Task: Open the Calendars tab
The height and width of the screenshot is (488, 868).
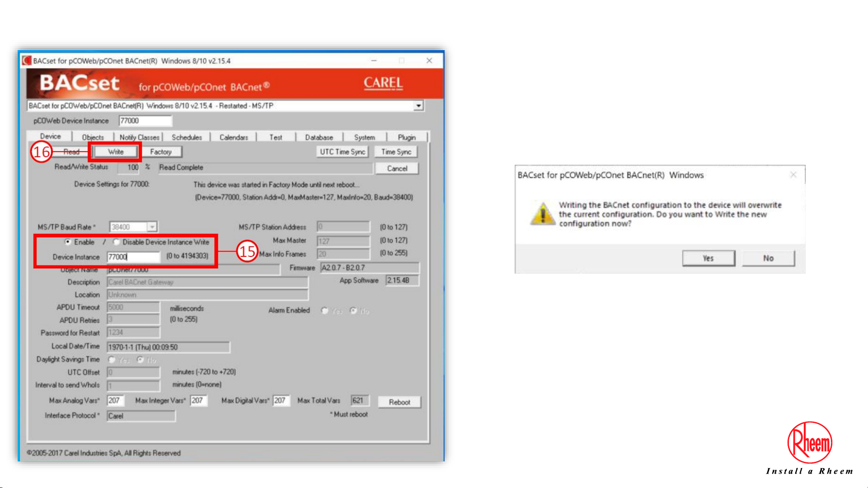Action: [x=234, y=137]
